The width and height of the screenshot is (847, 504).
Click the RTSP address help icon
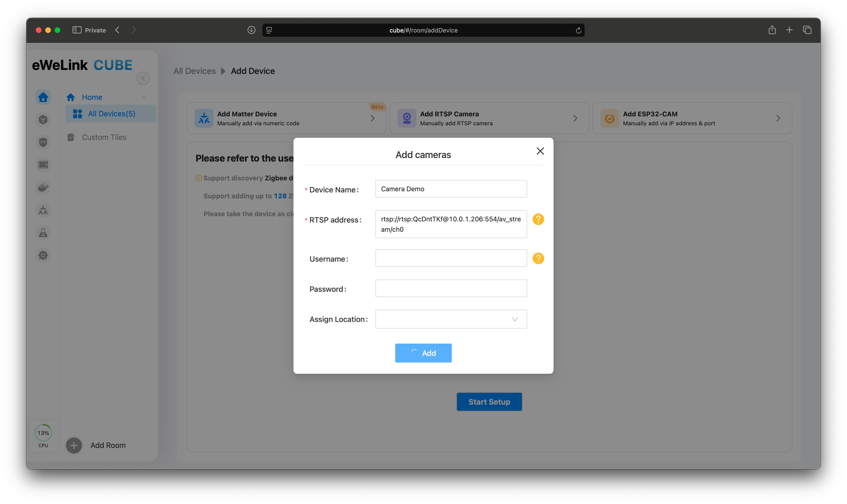point(538,219)
